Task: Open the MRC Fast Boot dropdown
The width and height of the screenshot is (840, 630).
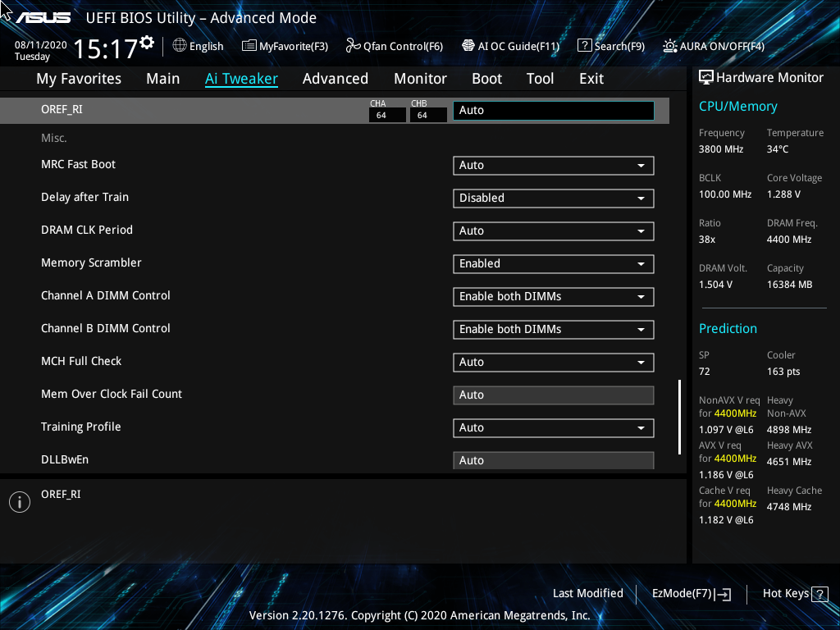Action: point(553,165)
